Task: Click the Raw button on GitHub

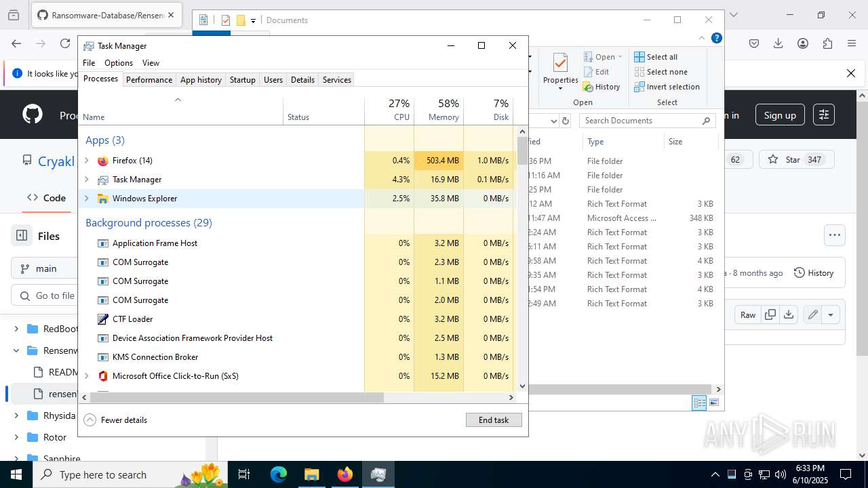Action: (748, 314)
